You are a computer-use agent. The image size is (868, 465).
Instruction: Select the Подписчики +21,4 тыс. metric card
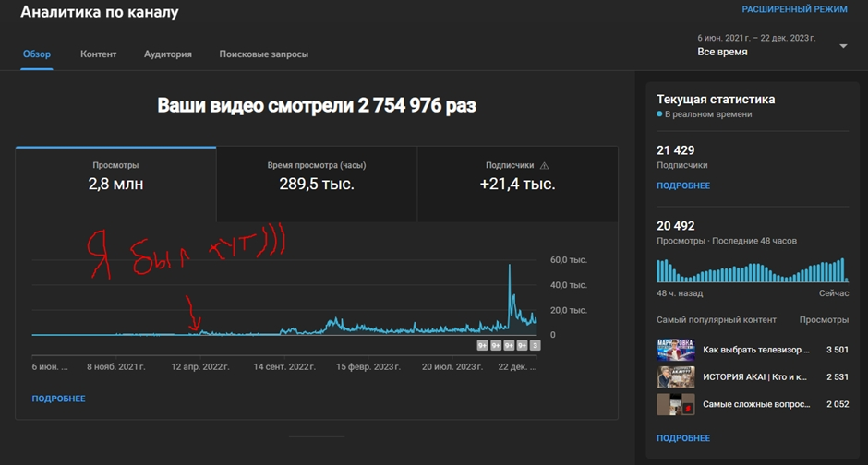tap(518, 185)
